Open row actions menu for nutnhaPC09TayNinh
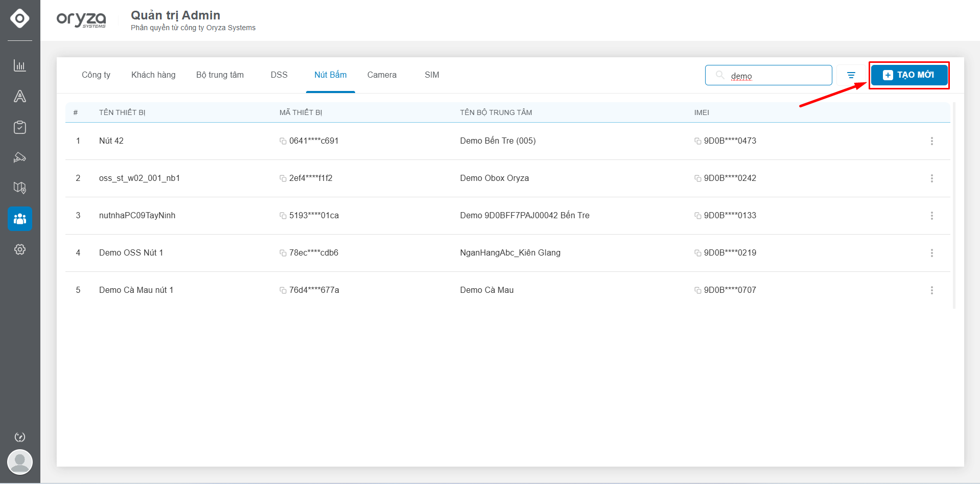 click(x=932, y=216)
